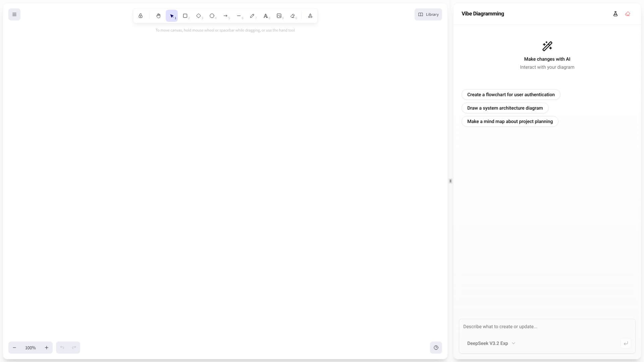Viewport: 644px width, 362px height.
Task: Activate the Eraser tool
Action: pyautogui.click(x=293, y=16)
